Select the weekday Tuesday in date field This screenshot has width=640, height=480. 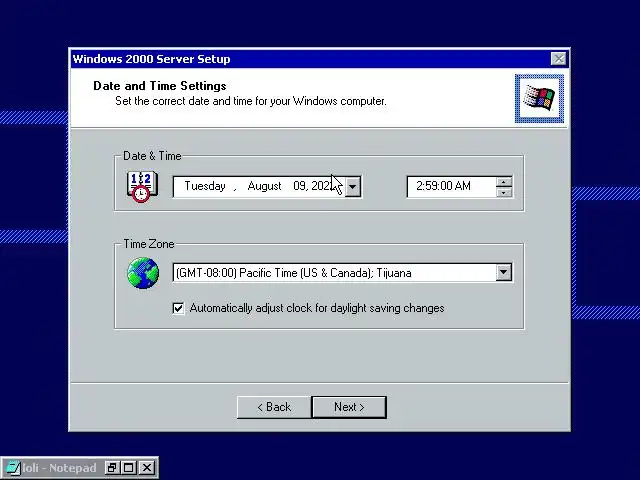(x=205, y=186)
